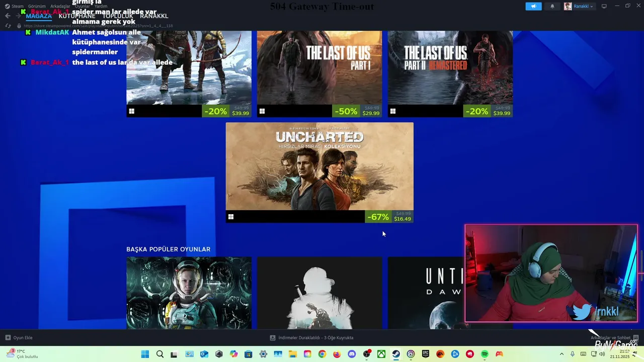This screenshot has height=362, width=644.
Task: Switch to the MAĞAZA tab
Action: pyautogui.click(x=39, y=16)
